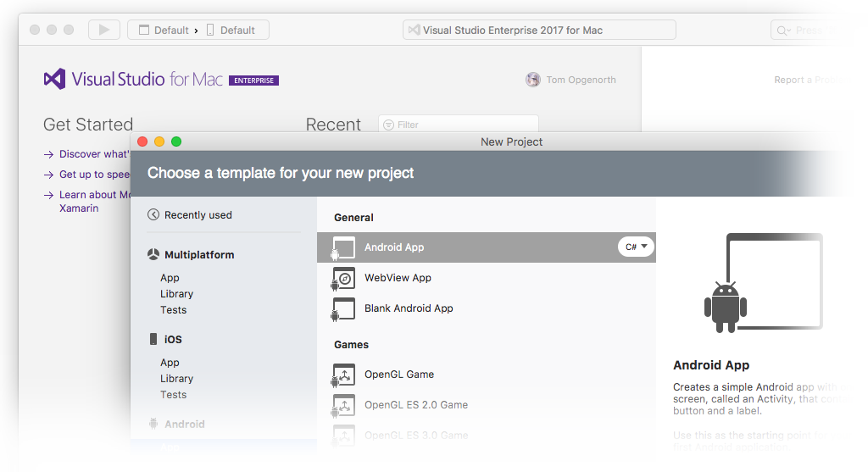Screen dimensions: 868x472
Task: Click the OpenGL Game template icon
Action: pyautogui.click(x=343, y=375)
